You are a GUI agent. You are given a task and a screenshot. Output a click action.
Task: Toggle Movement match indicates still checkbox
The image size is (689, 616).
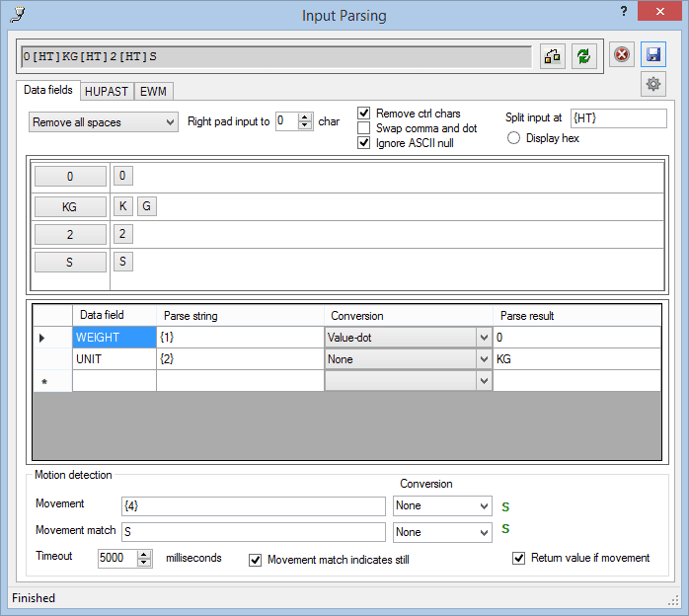coord(256,560)
